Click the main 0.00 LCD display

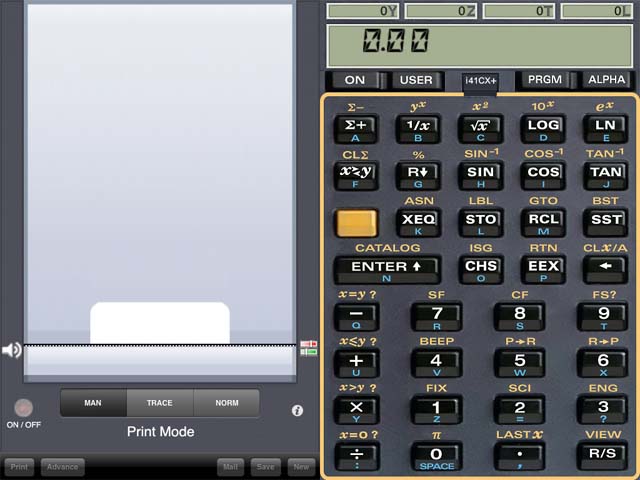pos(480,46)
